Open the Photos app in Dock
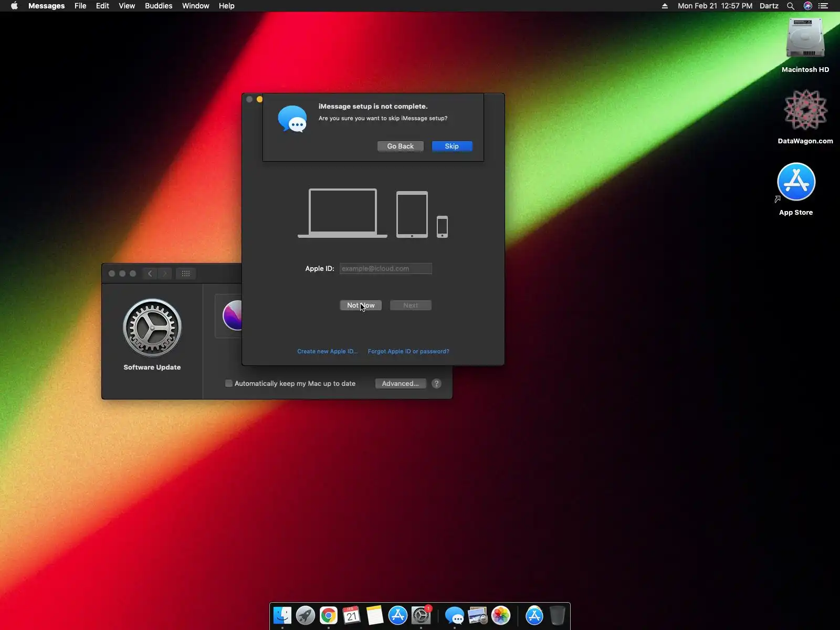 click(x=501, y=615)
